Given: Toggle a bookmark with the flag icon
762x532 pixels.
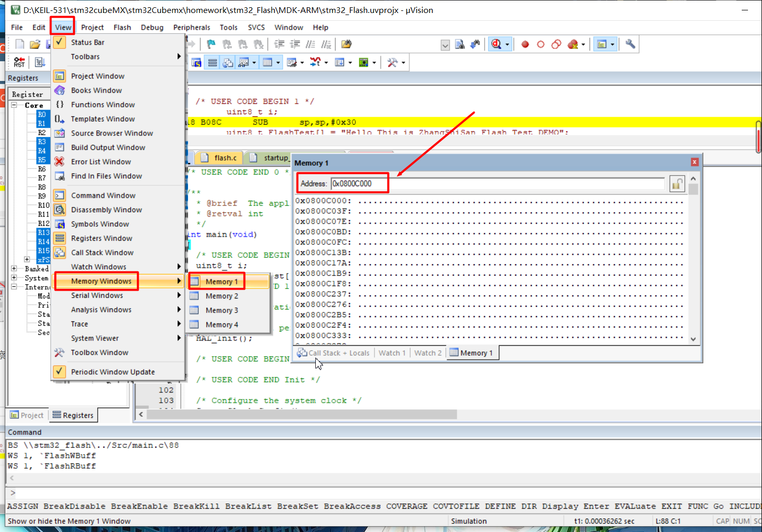Looking at the screenshot, I should point(211,44).
